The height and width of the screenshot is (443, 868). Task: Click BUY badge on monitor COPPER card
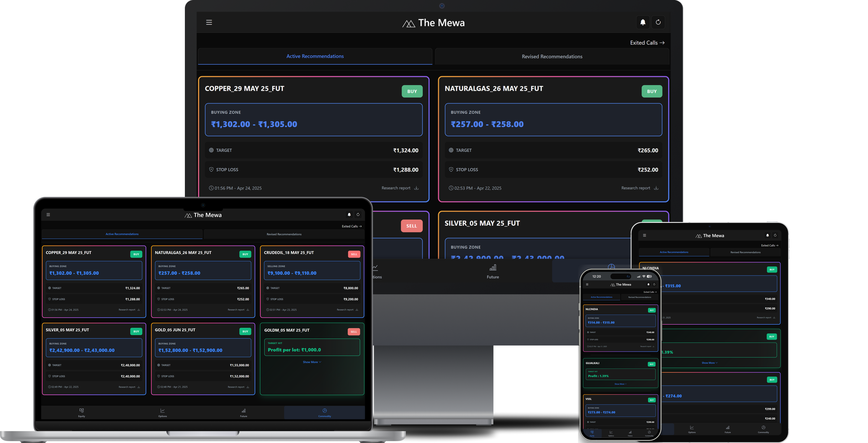412,91
